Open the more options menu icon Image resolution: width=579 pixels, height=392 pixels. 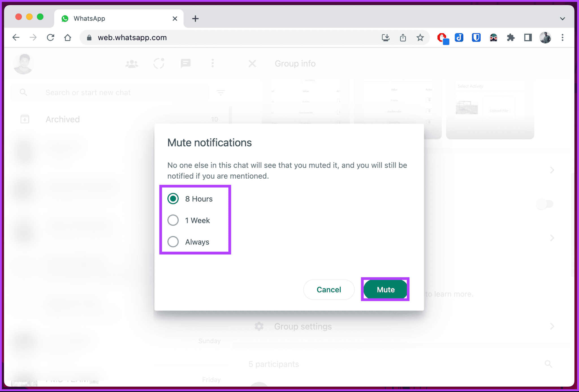point(212,63)
